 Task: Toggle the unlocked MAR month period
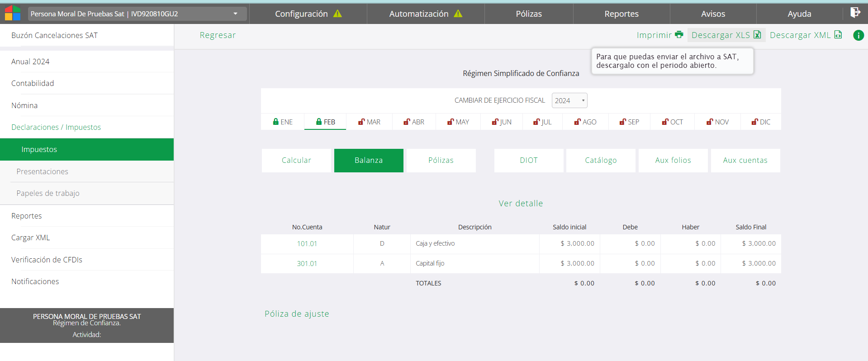click(x=369, y=122)
